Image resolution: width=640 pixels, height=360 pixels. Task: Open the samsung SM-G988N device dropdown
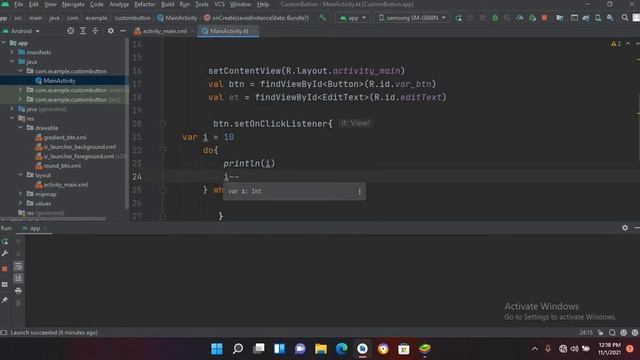click(x=412, y=18)
